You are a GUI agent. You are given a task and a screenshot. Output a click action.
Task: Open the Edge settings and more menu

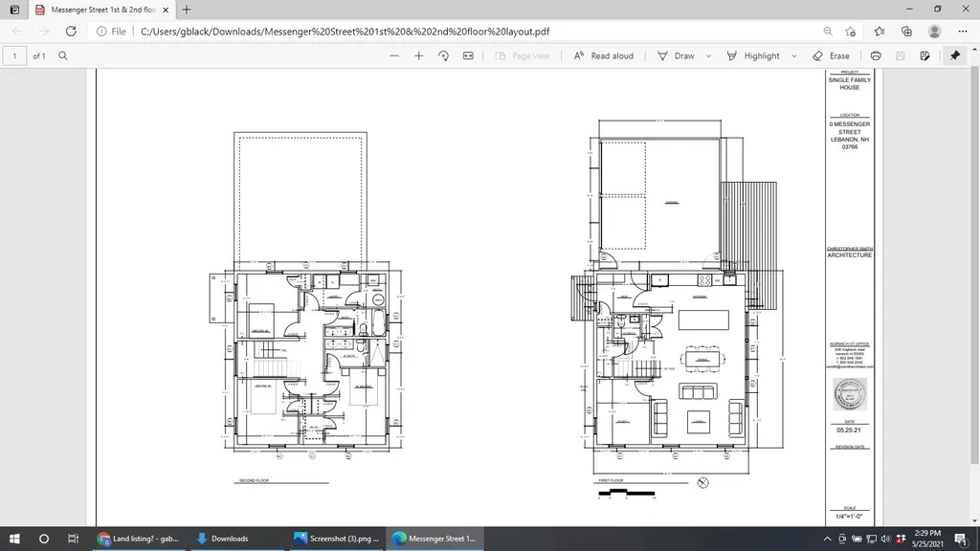click(x=963, y=32)
